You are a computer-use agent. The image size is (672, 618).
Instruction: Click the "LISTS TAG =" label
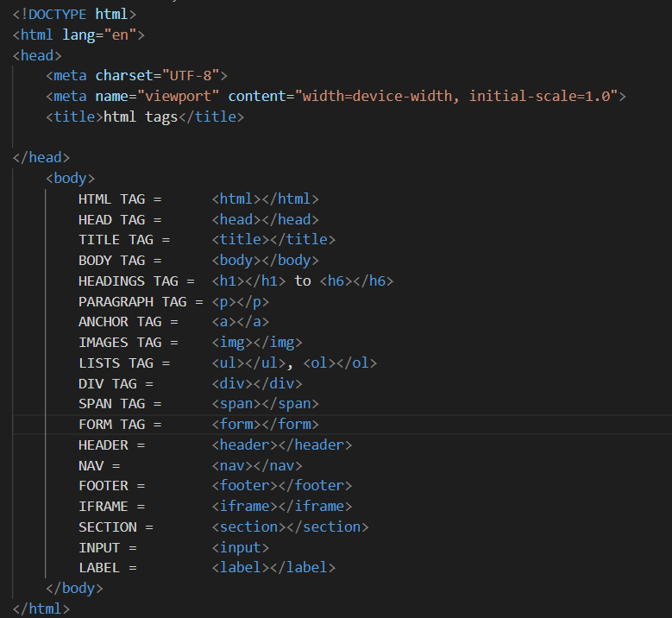click(124, 363)
